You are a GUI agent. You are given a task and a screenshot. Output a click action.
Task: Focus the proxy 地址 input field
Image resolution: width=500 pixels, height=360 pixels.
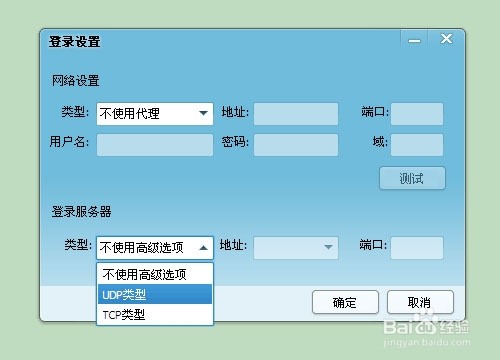coord(296,114)
